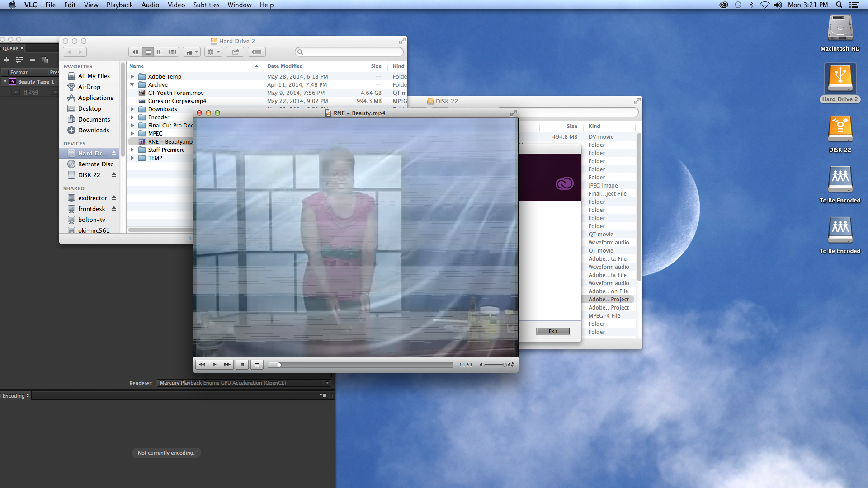The image size is (868, 488).
Task: Click the Exit button
Action: click(x=553, y=331)
